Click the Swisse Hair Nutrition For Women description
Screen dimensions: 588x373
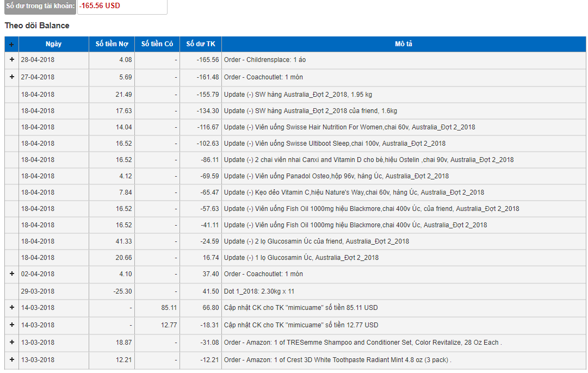coord(349,127)
